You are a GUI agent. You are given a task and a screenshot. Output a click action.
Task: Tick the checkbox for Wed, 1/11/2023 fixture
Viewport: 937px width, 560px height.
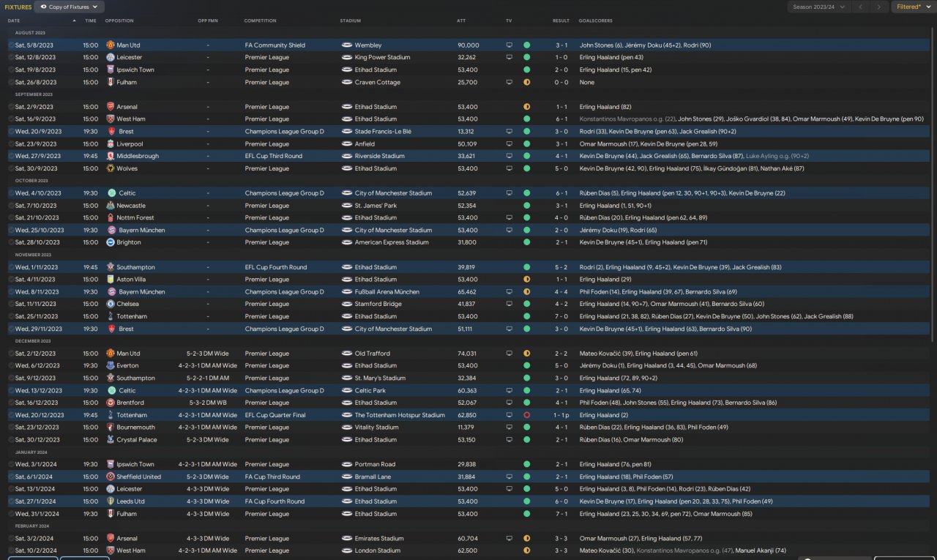(x=11, y=267)
